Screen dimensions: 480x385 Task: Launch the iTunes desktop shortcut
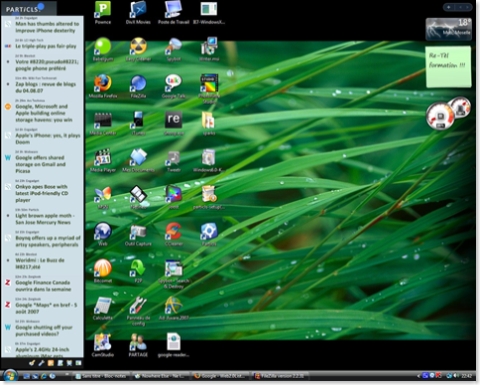[x=138, y=123]
